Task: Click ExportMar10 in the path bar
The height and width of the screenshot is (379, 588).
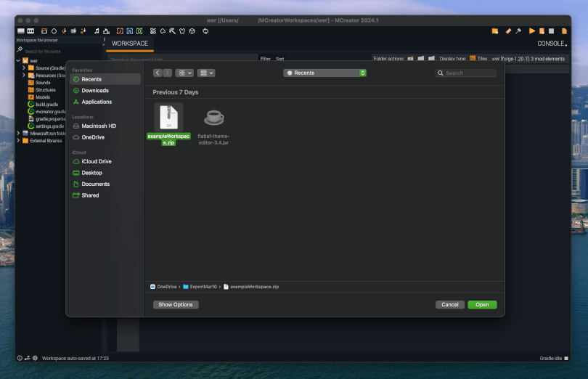Action: click(x=200, y=287)
